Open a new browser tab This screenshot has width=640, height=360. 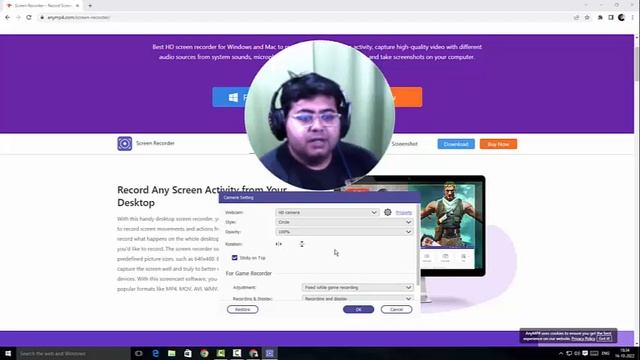90,6
